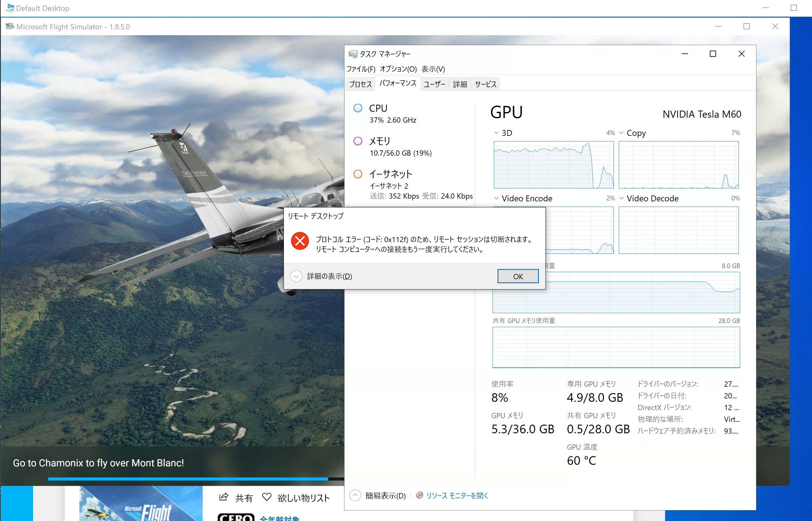
Task: Switch to the ユーザー tab
Action: point(435,84)
